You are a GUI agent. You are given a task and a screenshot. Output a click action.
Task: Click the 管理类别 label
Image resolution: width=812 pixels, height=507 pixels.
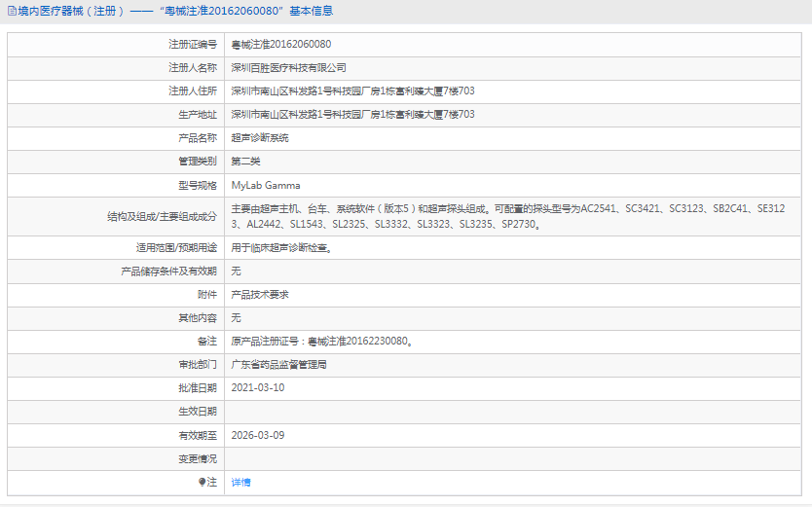point(198,162)
